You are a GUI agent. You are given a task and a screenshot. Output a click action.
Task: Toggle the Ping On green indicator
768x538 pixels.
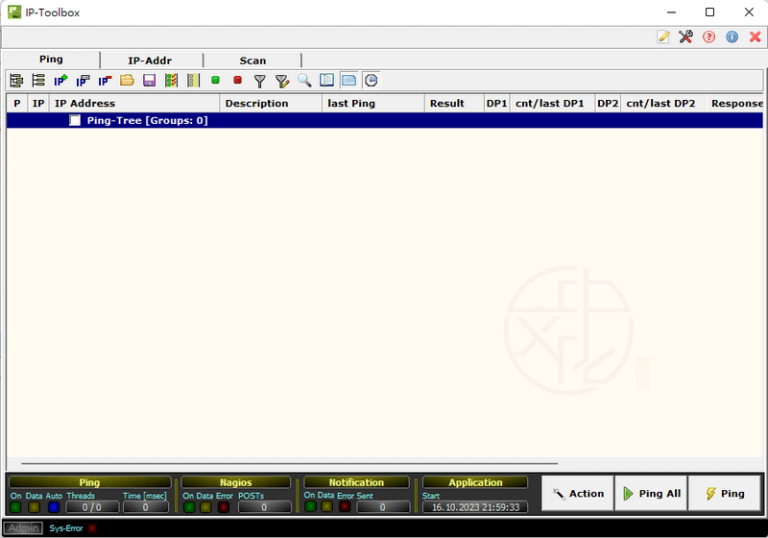click(15, 507)
